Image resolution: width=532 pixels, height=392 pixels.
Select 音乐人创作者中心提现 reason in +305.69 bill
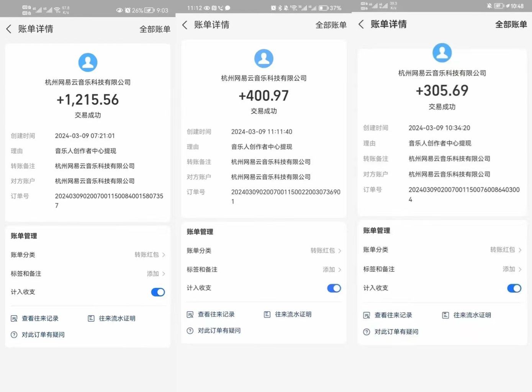click(x=440, y=144)
